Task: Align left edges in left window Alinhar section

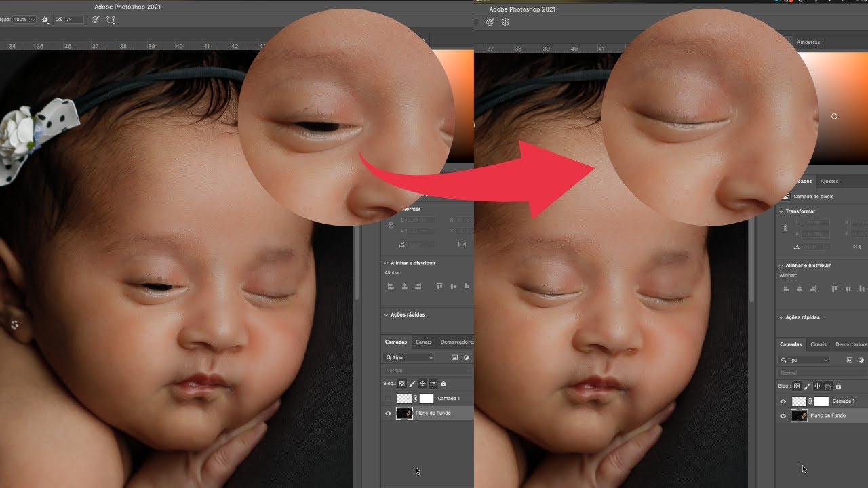Action: [391, 286]
